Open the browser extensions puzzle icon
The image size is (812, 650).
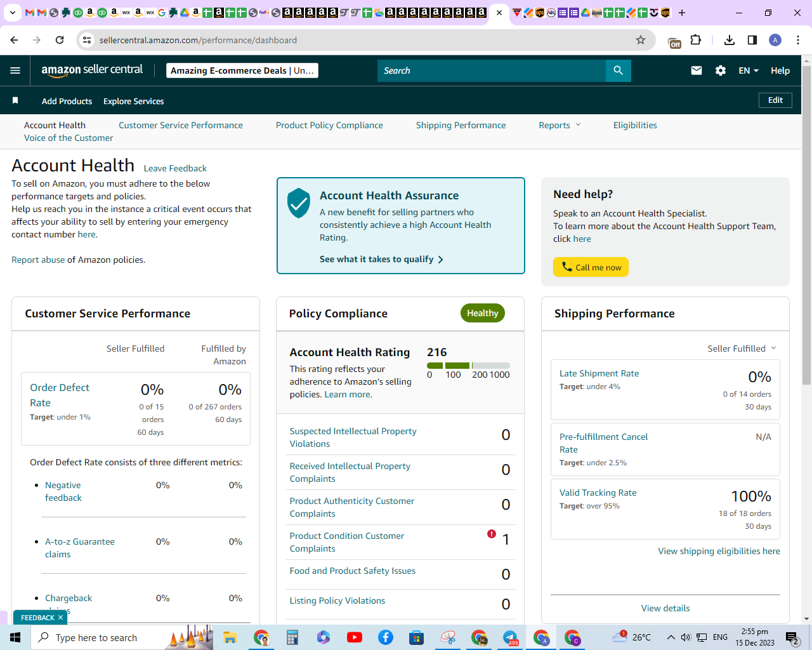(696, 40)
